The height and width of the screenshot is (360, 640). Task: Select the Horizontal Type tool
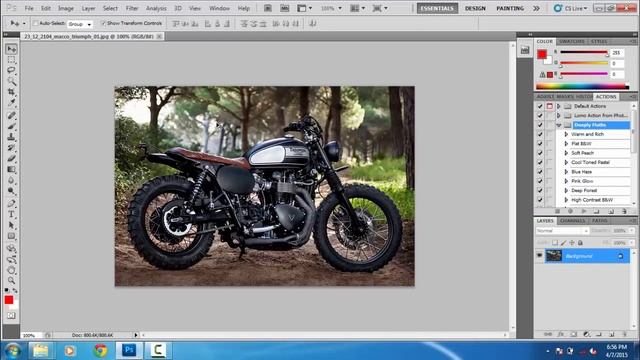pyautogui.click(x=11, y=214)
